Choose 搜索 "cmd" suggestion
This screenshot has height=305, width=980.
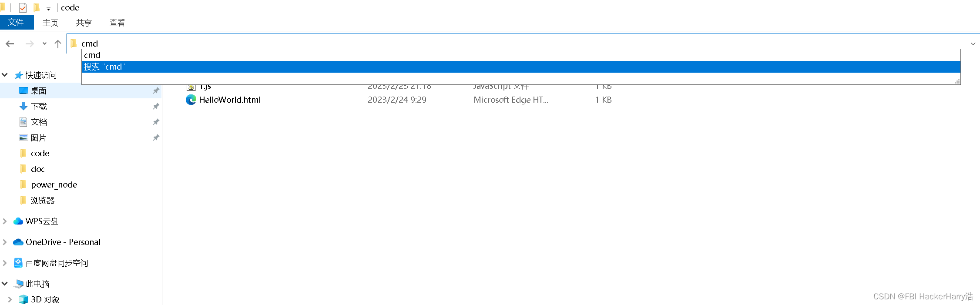521,67
